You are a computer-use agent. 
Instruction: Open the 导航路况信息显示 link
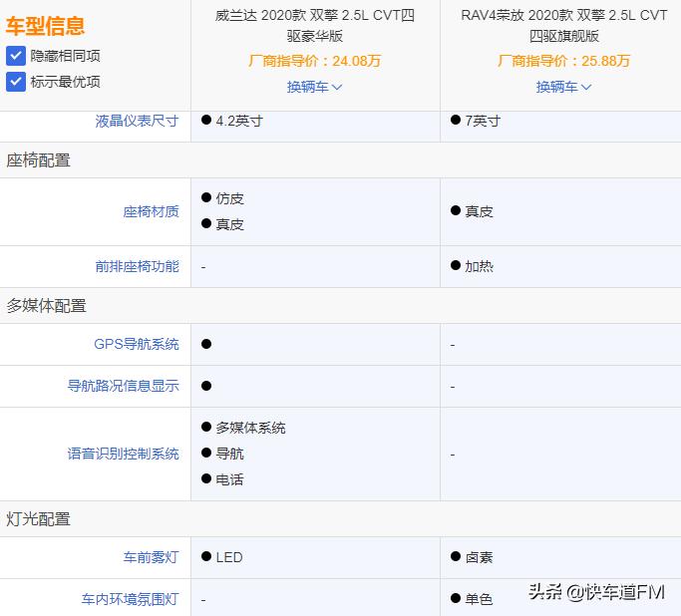coord(123,386)
